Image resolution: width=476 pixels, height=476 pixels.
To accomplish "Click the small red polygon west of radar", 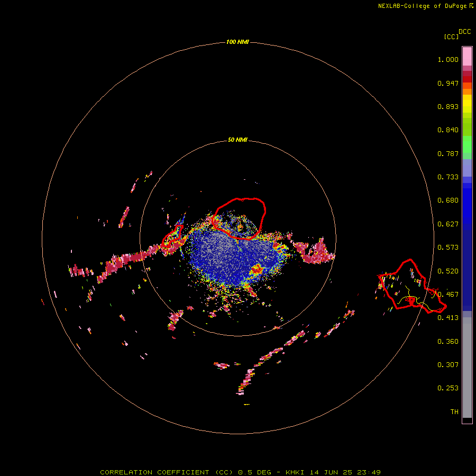I will 173,236.
